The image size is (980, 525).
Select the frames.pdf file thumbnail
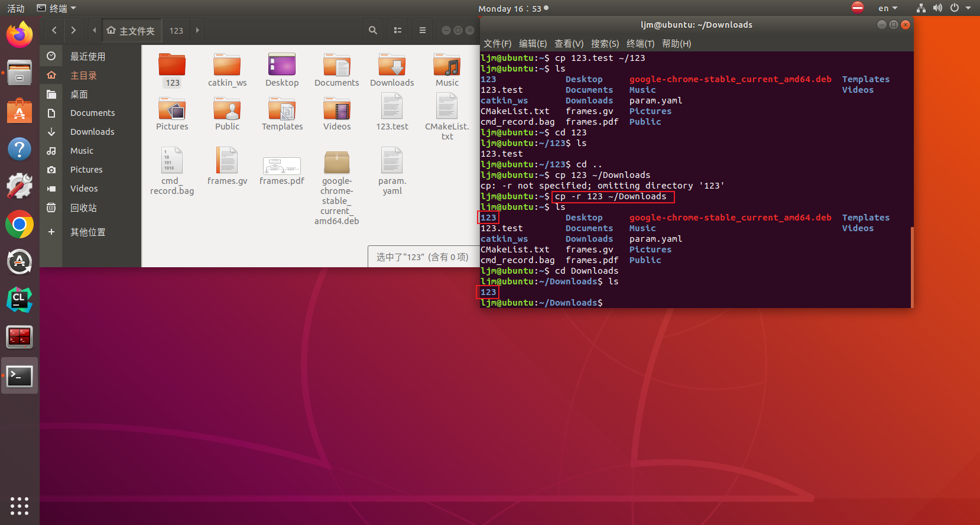click(282, 166)
